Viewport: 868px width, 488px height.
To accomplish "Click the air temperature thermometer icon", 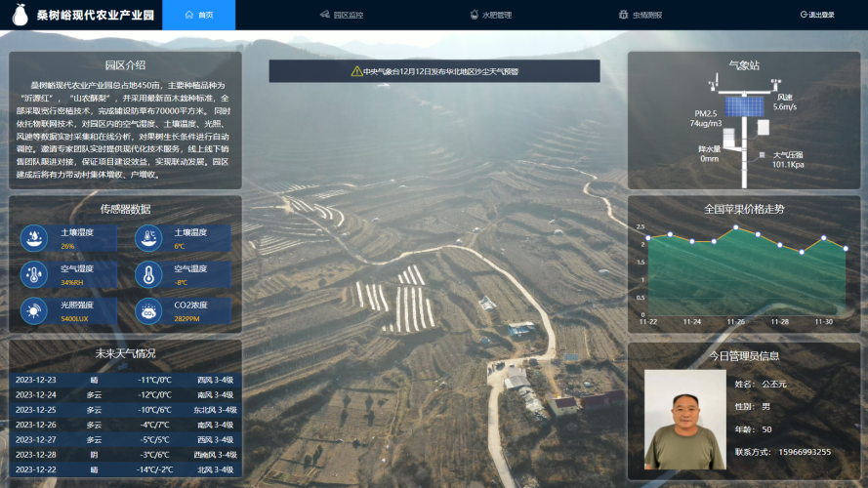I will click(x=148, y=275).
